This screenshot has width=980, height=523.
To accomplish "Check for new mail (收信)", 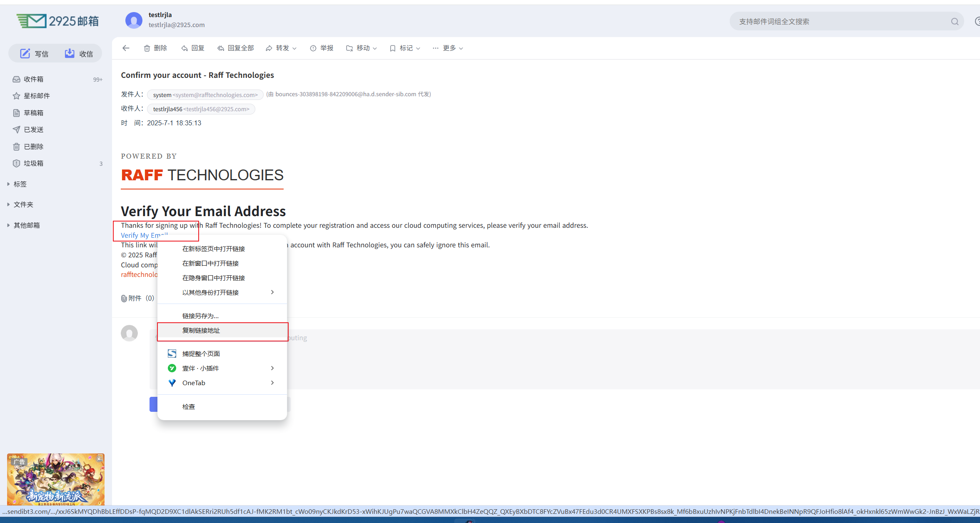I will pyautogui.click(x=79, y=54).
